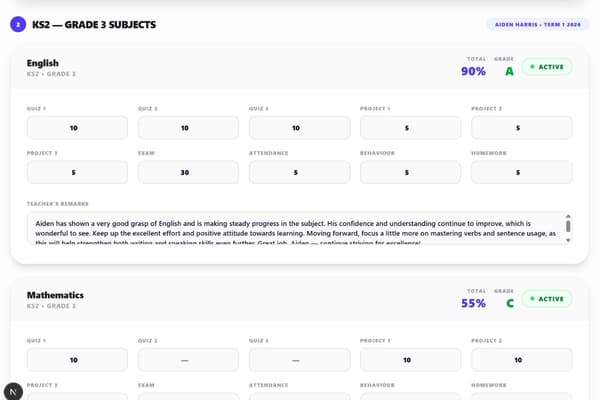Edit the English Quiz 2 score field

(188, 128)
